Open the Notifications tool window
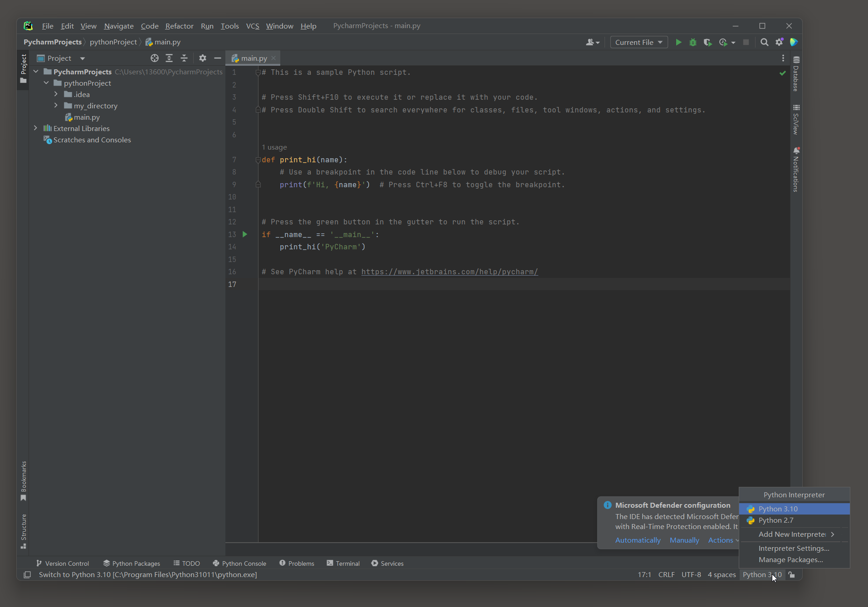 [x=796, y=170]
